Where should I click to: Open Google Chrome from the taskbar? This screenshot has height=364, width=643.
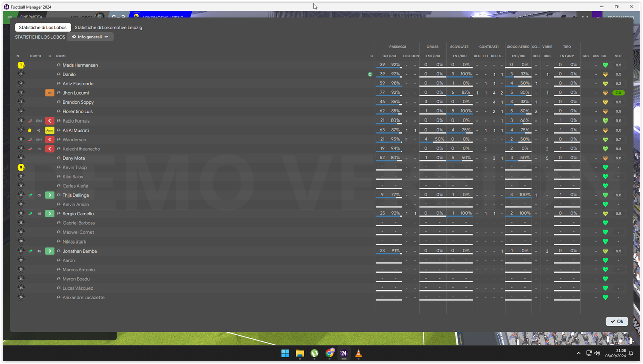tap(329, 353)
